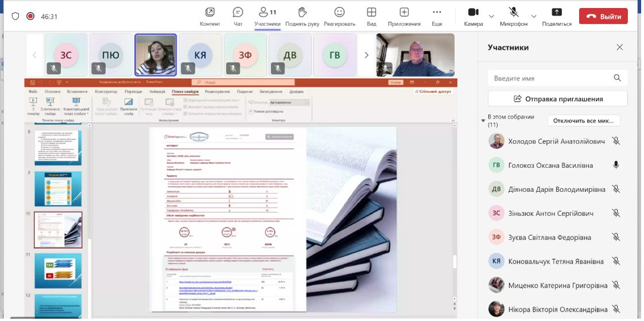Click avatar of Холодов Сергій Анатолійович

click(x=496, y=141)
